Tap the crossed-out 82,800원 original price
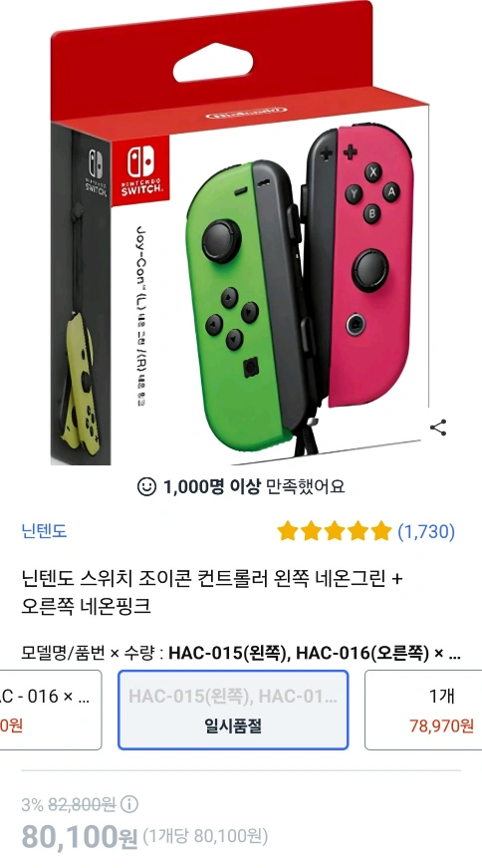Image resolution: width=482 pixels, height=868 pixels. tap(82, 804)
